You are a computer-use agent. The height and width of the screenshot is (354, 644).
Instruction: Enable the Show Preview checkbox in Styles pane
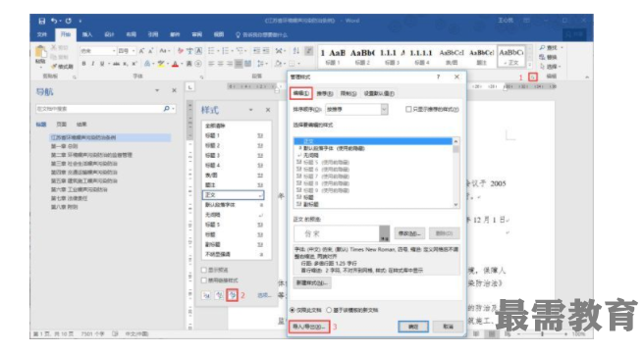(204, 270)
